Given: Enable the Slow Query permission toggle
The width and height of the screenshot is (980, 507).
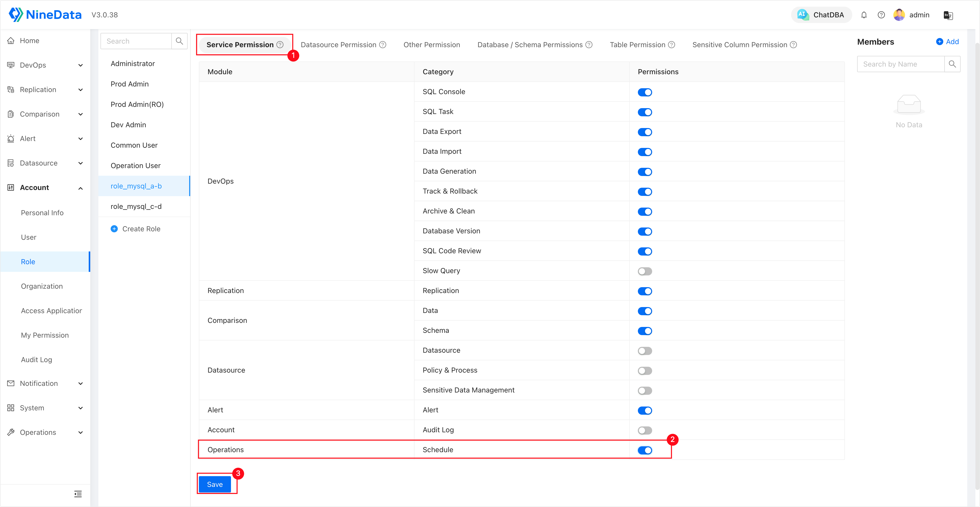Looking at the screenshot, I should click(x=645, y=271).
